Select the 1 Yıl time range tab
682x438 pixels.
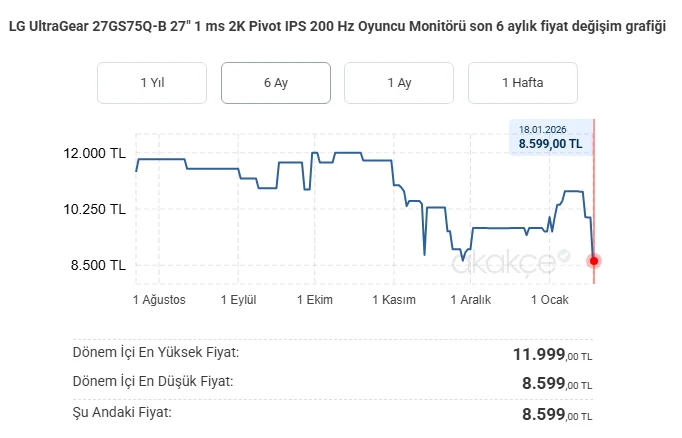point(152,83)
